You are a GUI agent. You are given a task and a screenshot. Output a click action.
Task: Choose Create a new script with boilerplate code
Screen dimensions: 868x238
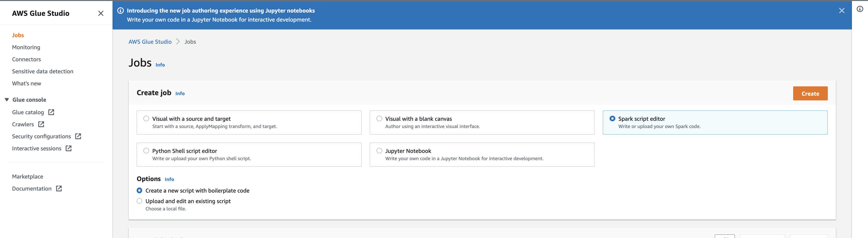[139, 191]
